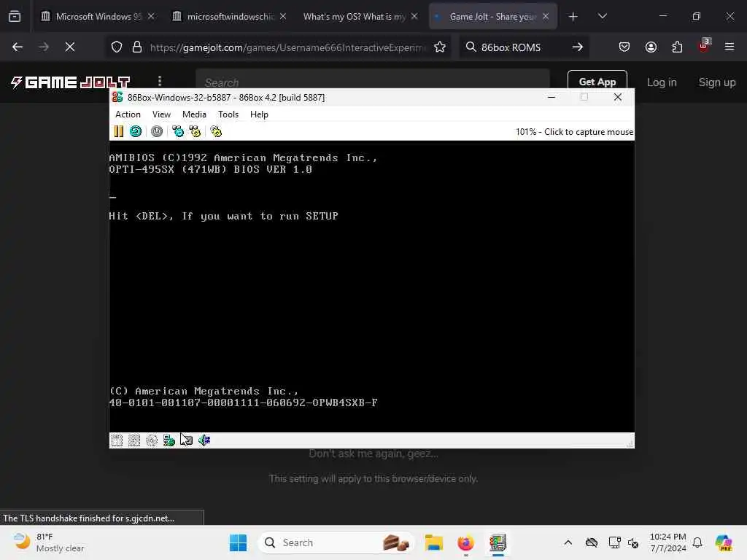The width and height of the screenshot is (747, 560).
Task: Click the 86Box title bar app icon
Action: point(117,97)
